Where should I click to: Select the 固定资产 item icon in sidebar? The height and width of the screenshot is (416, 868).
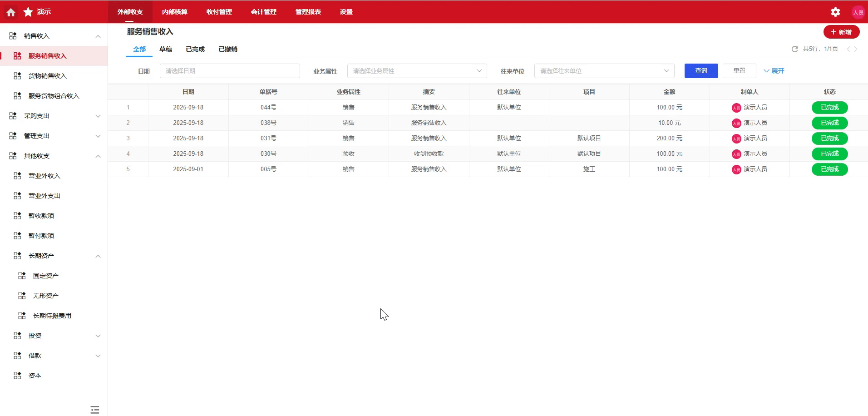21,275
